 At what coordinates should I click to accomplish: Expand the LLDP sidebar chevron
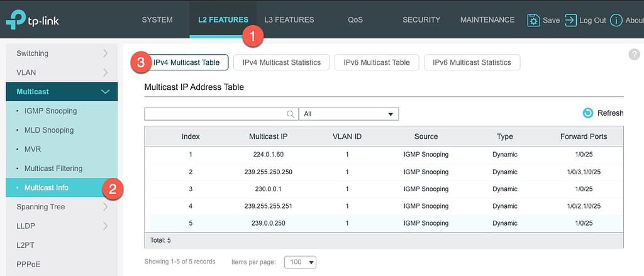[105, 226]
